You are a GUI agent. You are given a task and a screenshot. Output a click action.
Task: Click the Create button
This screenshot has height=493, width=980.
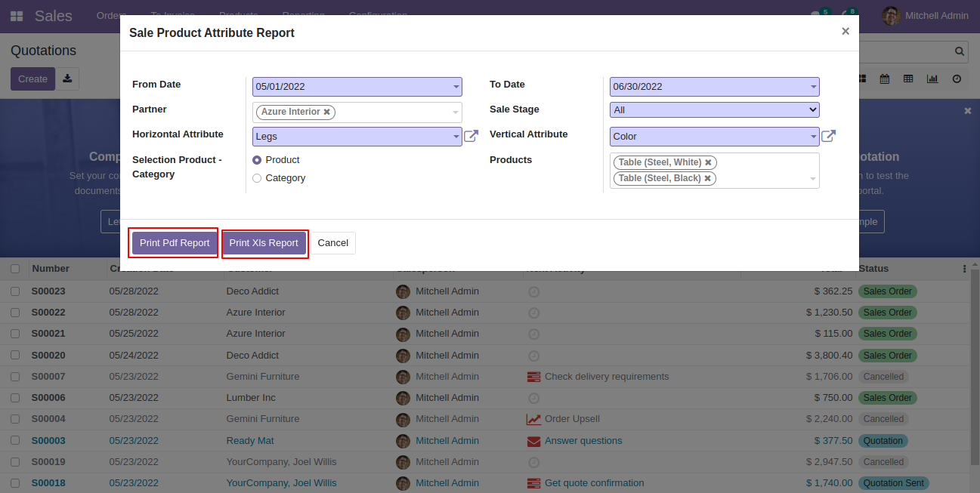(x=32, y=79)
